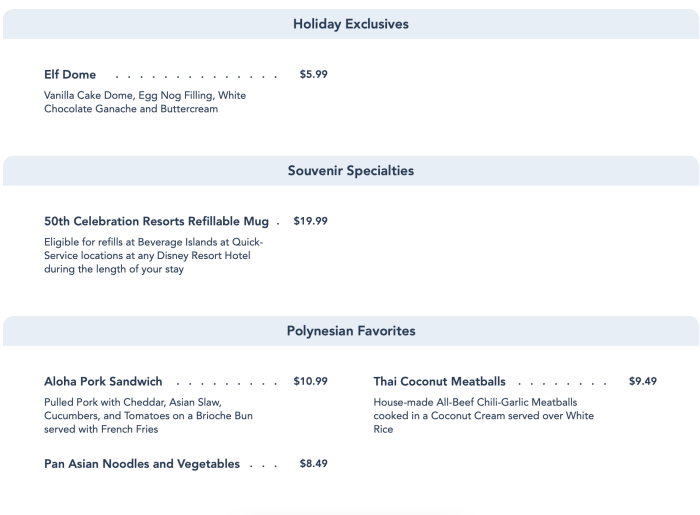Select the Thai Coconut Meatballs title
Viewport: 700px width, 515px height.
pos(439,382)
